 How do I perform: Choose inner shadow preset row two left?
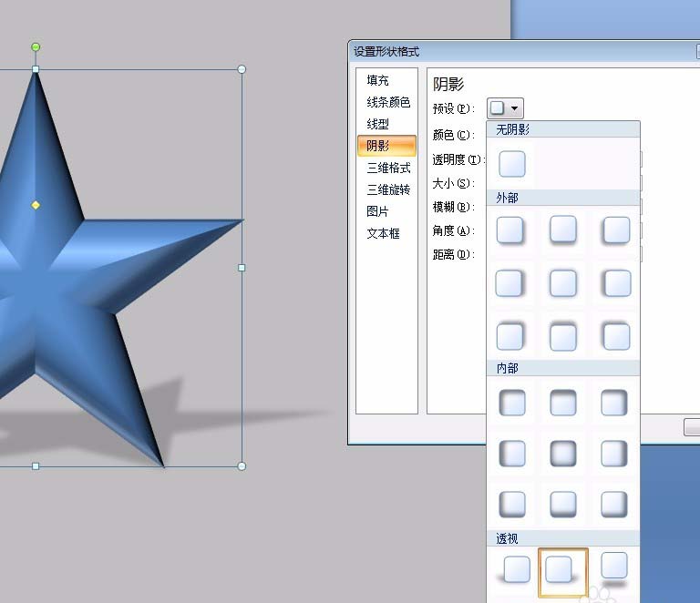tap(511, 453)
